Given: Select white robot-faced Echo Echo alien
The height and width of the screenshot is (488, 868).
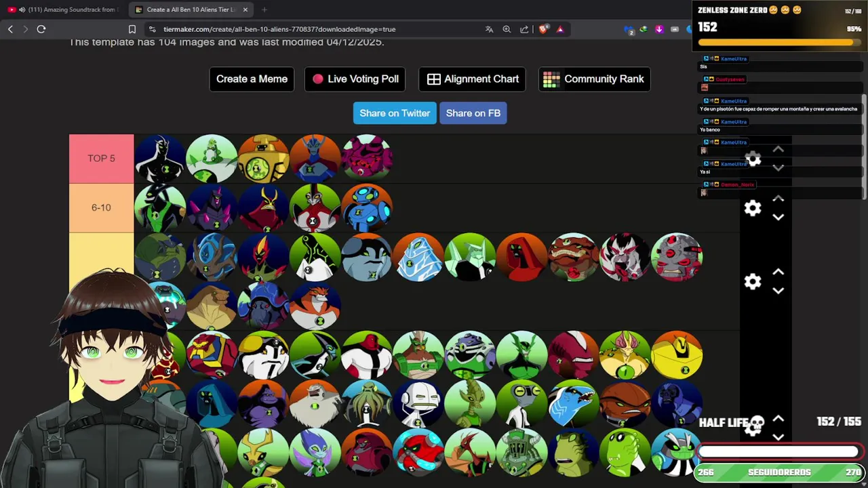Looking at the screenshot, I should pos(418,405).
